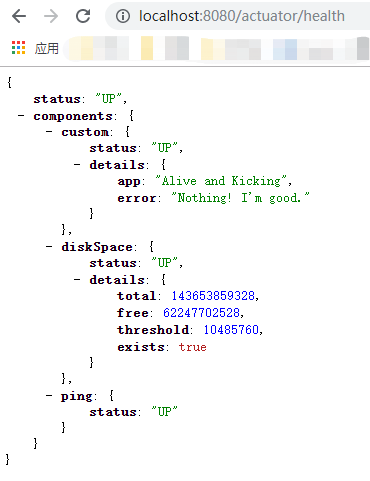View site information icon in address bar
This screenshot has width=370, height=481.
tap(123, 16)
